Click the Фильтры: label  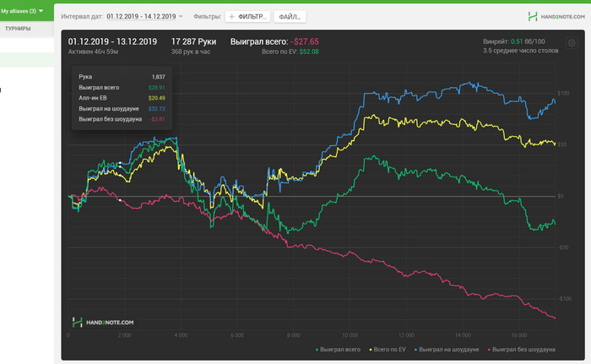click(x=207, y=17)
